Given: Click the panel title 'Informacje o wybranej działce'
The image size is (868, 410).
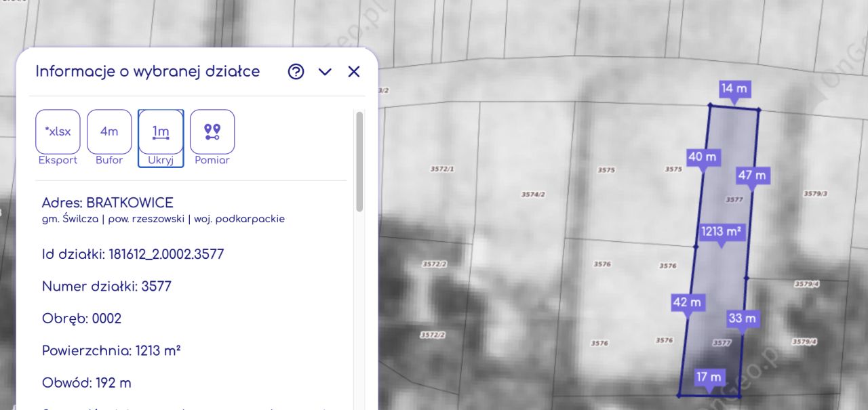Looking at the screenshot, I should [148, 72].
